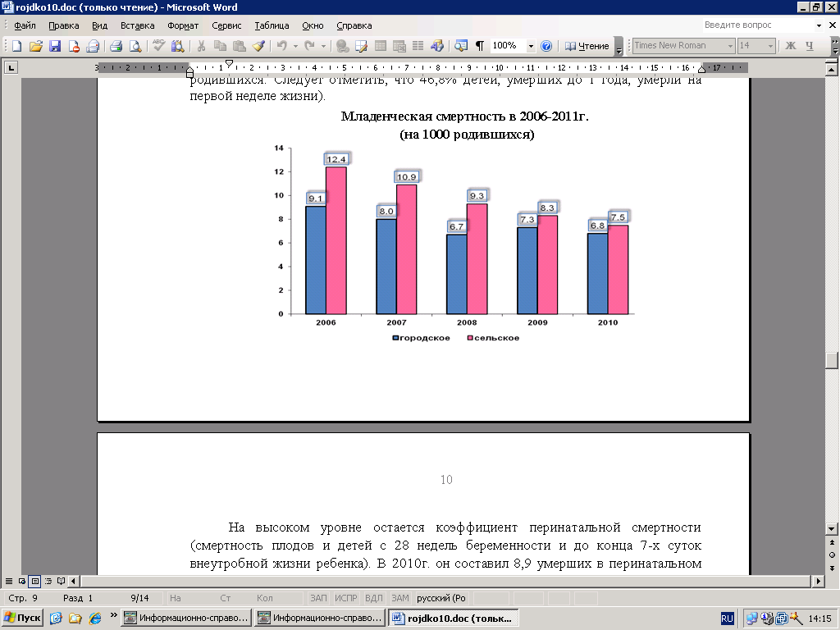Send document by e-mail icon
Image resolution: width=840 pixels, height=630 pixels.
pos(93,46)
